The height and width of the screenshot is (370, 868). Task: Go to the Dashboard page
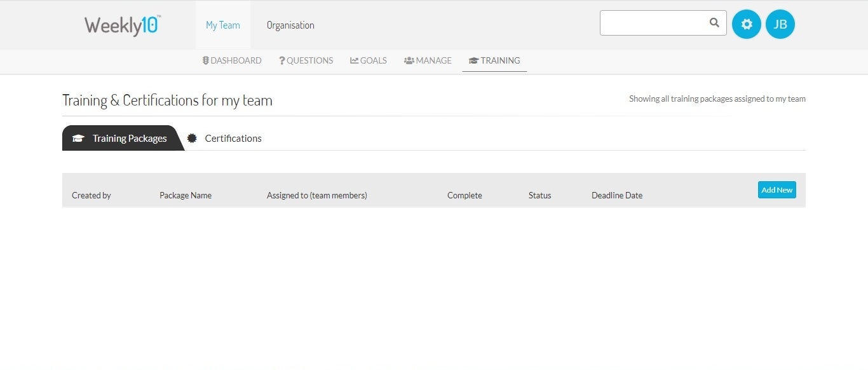232,60
